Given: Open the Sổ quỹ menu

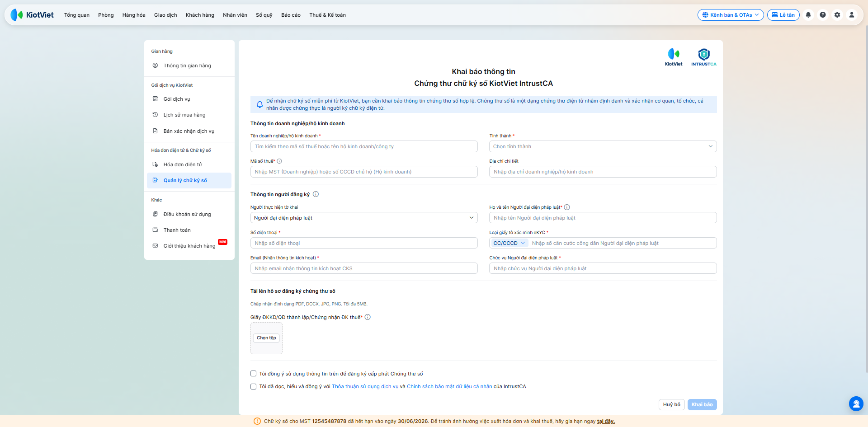Looking at the screenshot, I should (x=264, y=15).
